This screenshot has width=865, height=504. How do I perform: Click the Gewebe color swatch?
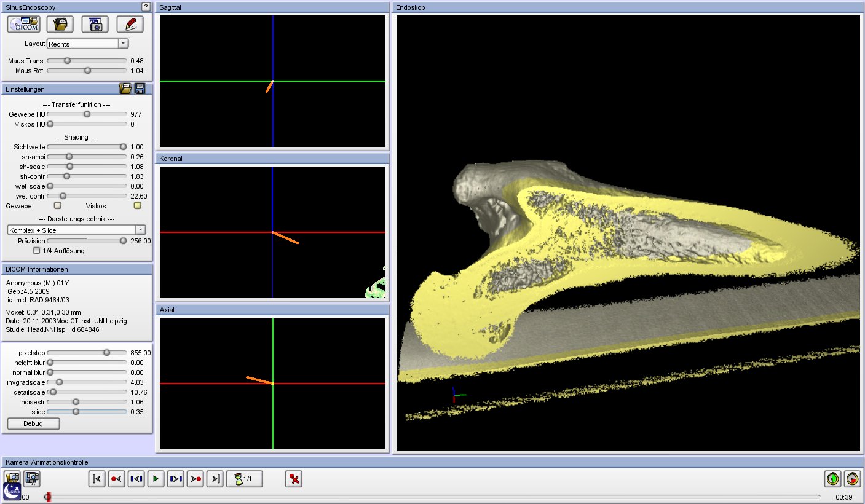[58, 206]
